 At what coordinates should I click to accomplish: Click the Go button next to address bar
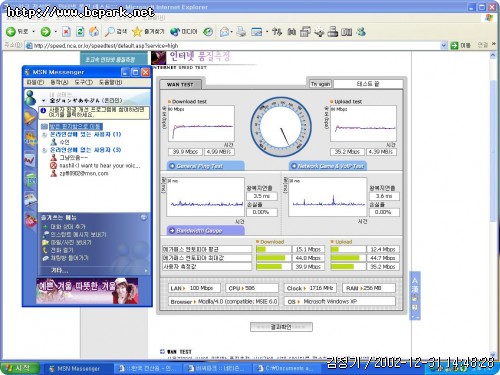click(460, 45)
